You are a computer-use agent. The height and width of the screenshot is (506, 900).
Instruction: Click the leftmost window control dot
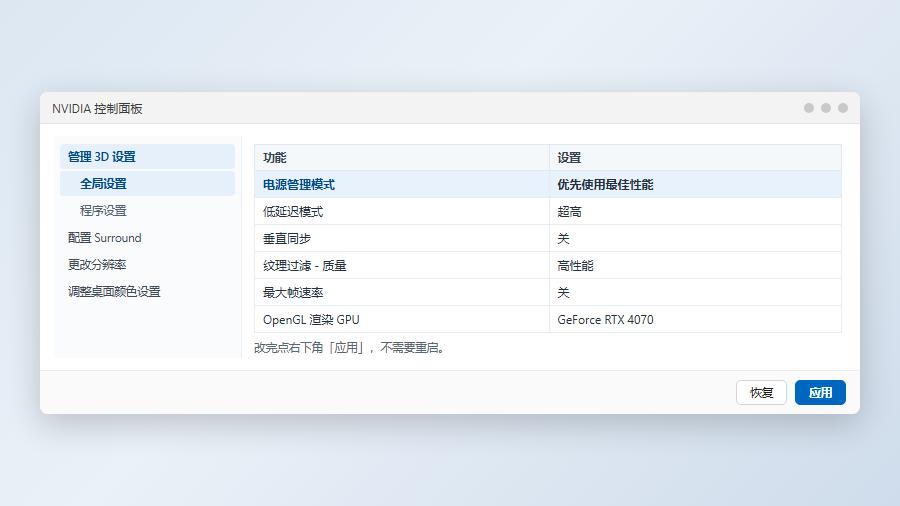809,108
